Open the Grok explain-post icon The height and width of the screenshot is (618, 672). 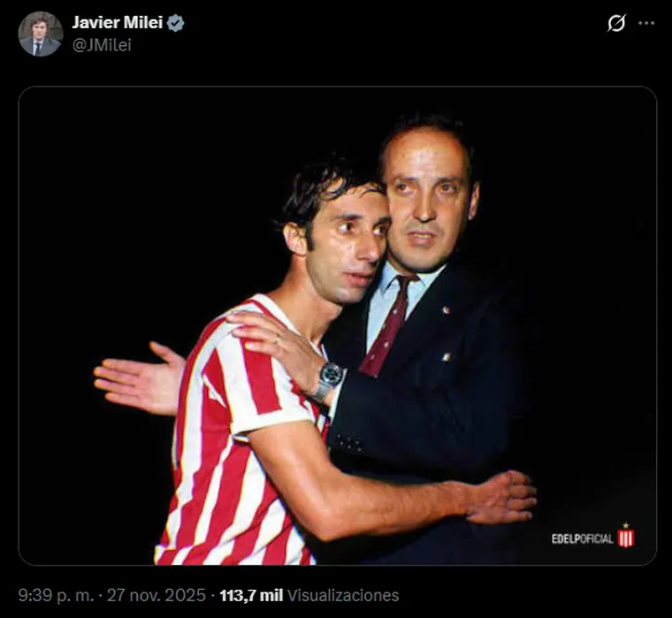616,23
